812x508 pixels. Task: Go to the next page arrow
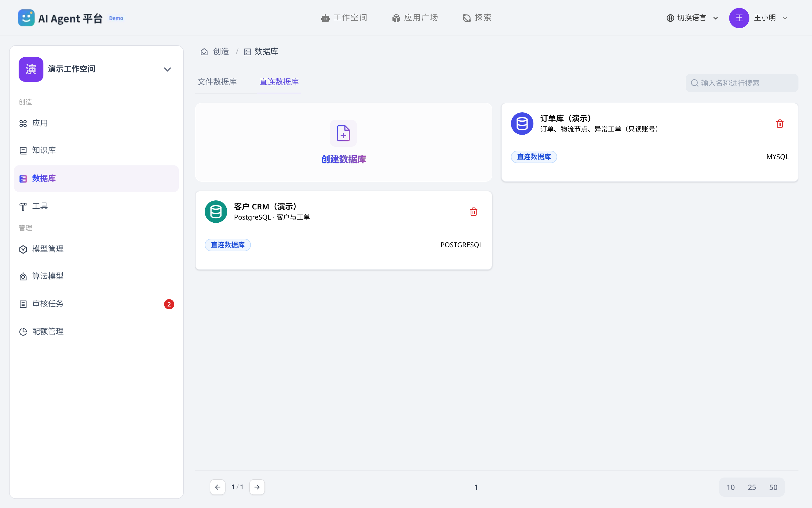tap(257, 487)
